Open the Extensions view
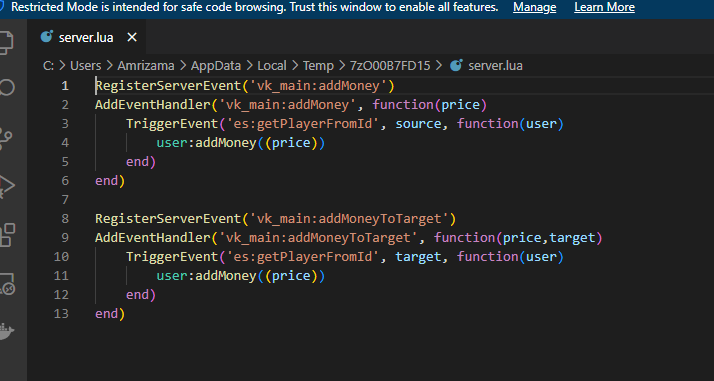The height and width of the screenshot is (381, 714). coord(6,235)
